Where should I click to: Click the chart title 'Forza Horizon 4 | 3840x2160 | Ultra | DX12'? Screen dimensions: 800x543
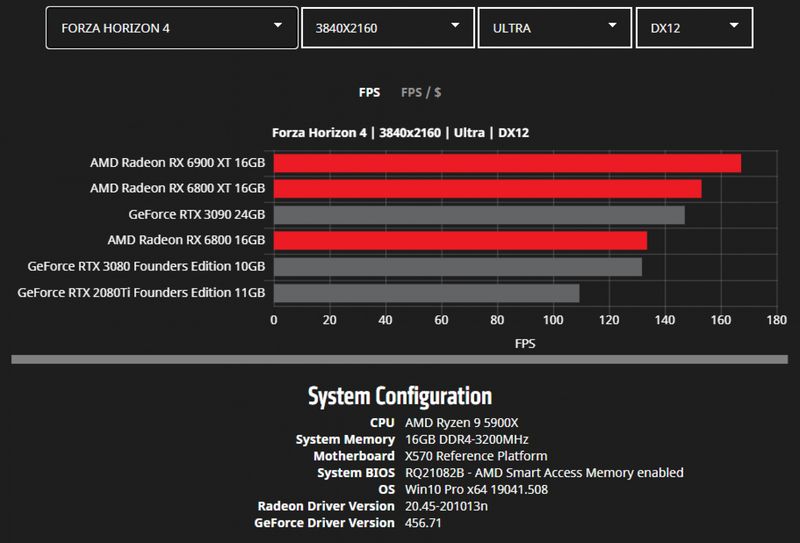[401, 133]
